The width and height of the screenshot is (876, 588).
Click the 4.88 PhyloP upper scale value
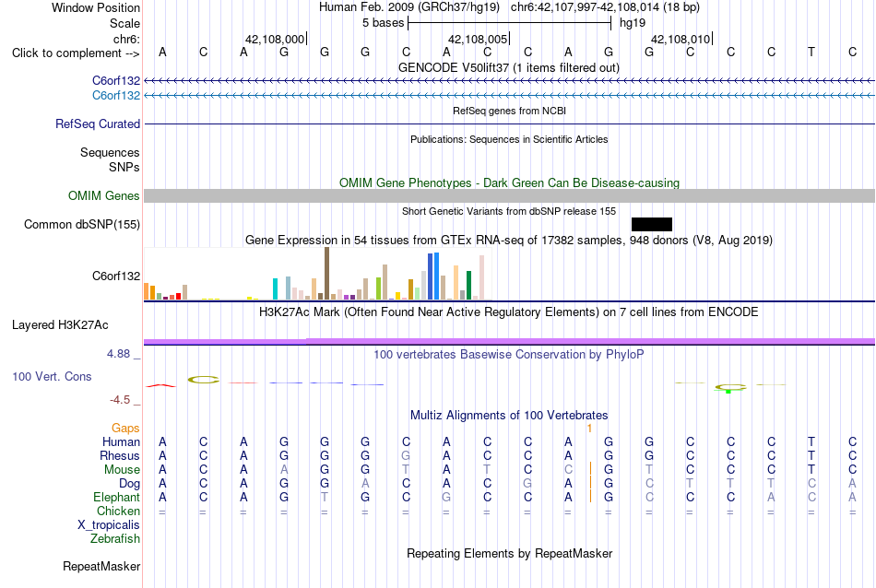click(118, 354)
